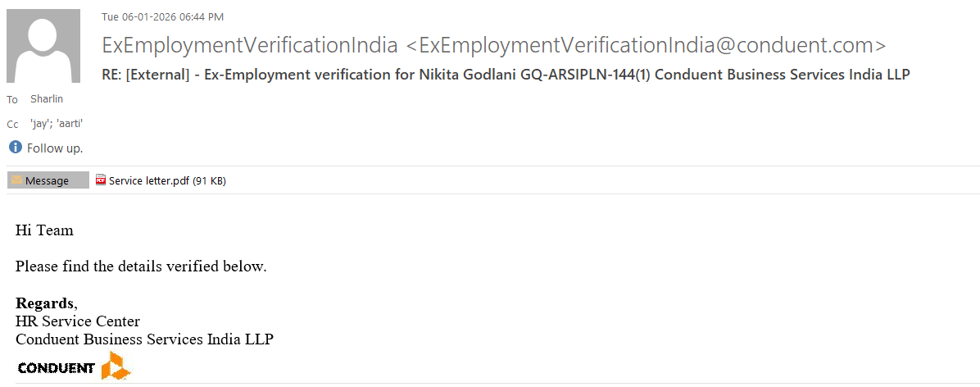Click the 'HR Service Center' signature line
This screenshot has height=387, width=980.
[78, 321]
